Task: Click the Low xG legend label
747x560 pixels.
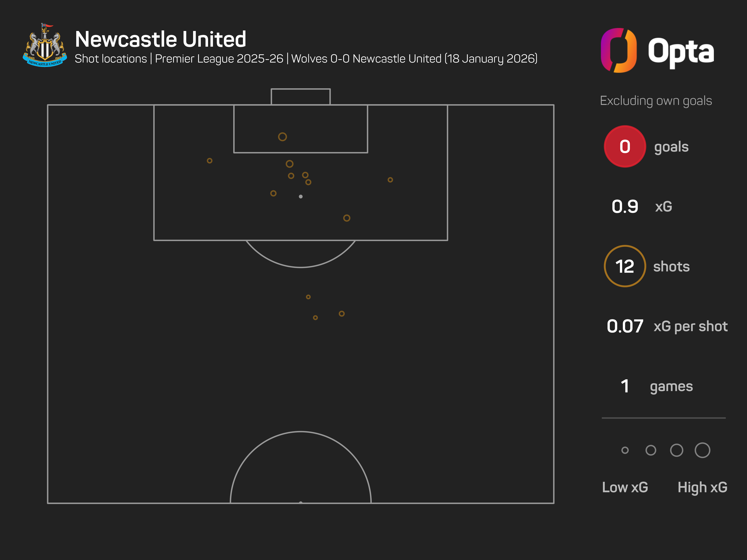Action: (625, 487)
